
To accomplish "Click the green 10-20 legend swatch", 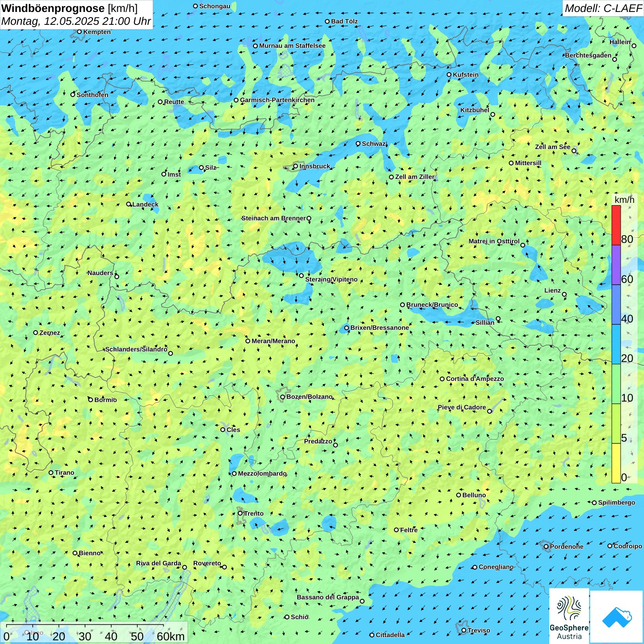I will [616, 384].
